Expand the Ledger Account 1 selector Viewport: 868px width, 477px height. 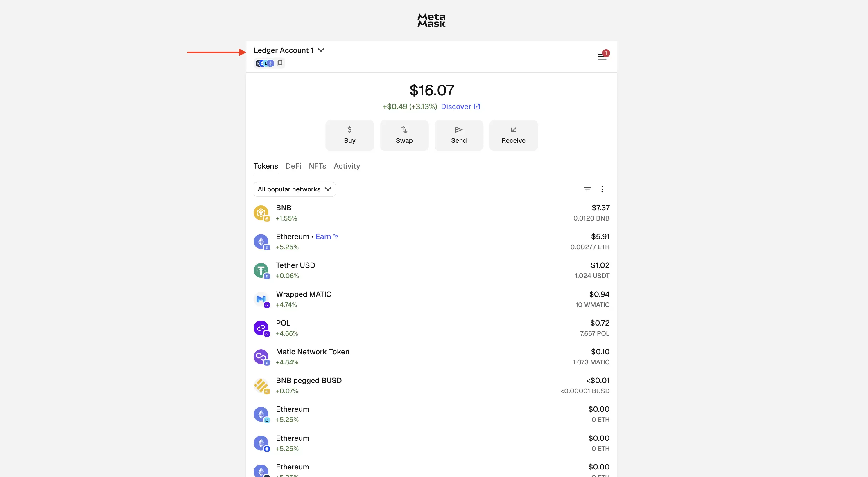pyautogui.click(x=289, y=50)
